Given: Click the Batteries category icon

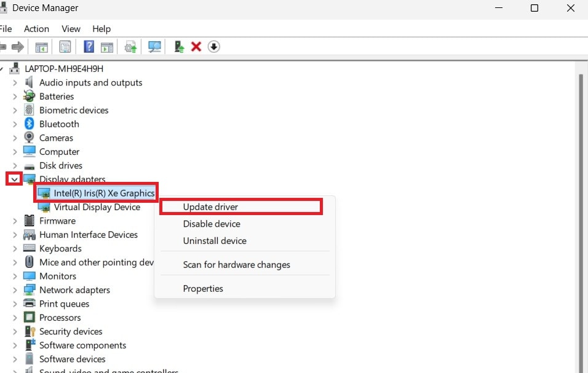Looking at the screenshot, I should point(30,96).
